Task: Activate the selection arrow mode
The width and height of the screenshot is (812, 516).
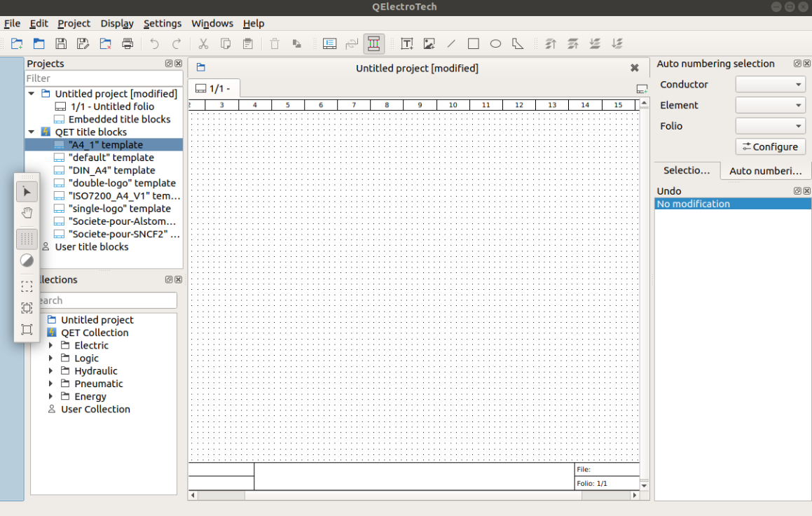Action: click(27, 192)
